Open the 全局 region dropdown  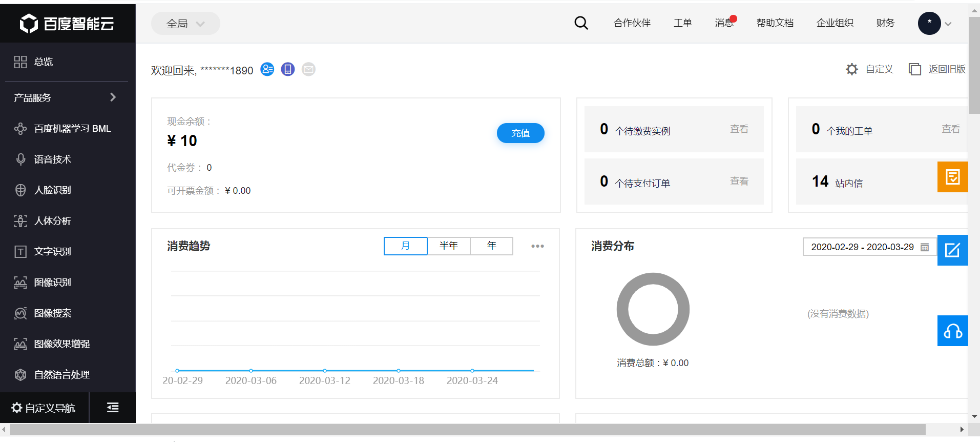185,24
